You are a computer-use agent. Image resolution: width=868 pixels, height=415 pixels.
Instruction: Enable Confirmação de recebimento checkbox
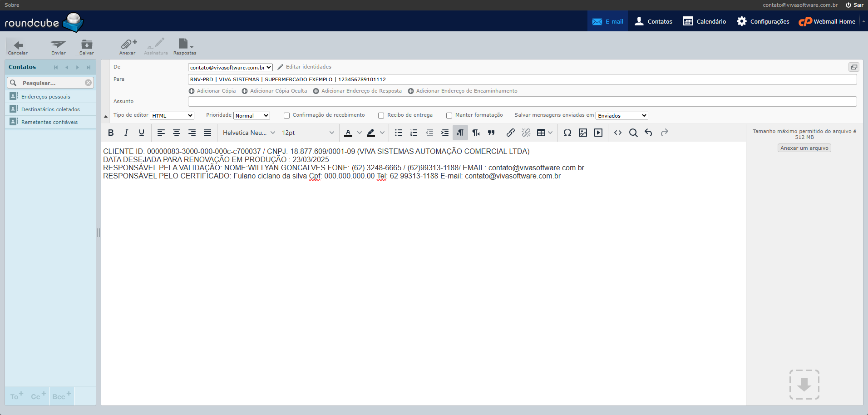tap(287, 115)
